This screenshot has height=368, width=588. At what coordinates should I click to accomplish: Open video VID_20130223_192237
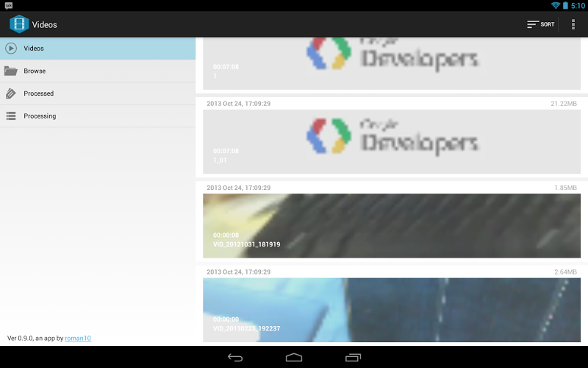coord(392,310)
